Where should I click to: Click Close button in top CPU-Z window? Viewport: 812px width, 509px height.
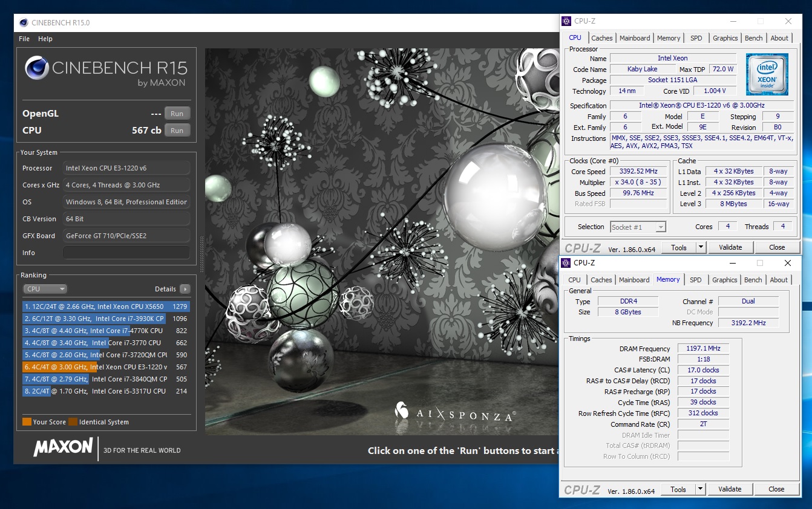tap(777, 247)
